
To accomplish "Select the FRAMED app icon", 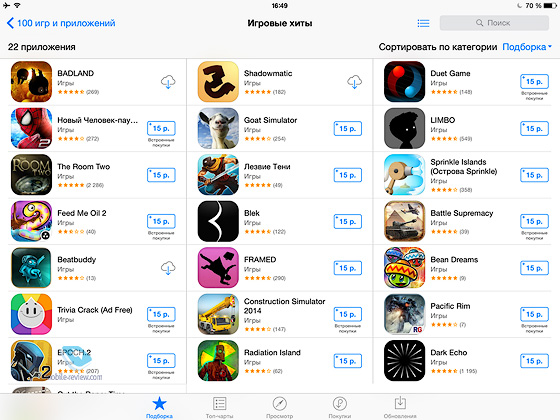I will click(218, 268).
